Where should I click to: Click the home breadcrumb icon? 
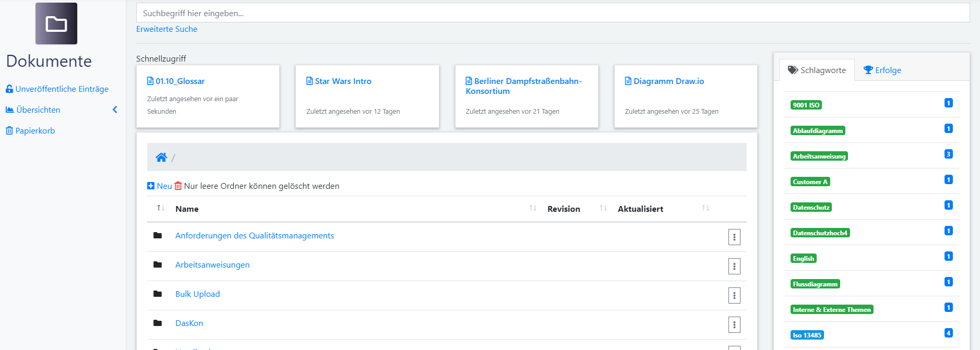(x=161, y=158)
